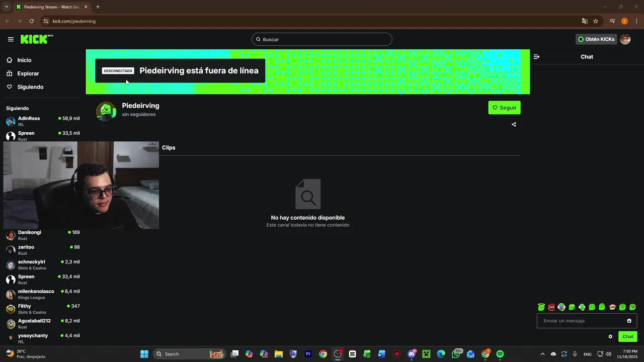The width and height of the screenshot is (644, 362).
Task: Insert the headphones purple-glasses emote
Action: pyautogui.click(x=561, y=307)
